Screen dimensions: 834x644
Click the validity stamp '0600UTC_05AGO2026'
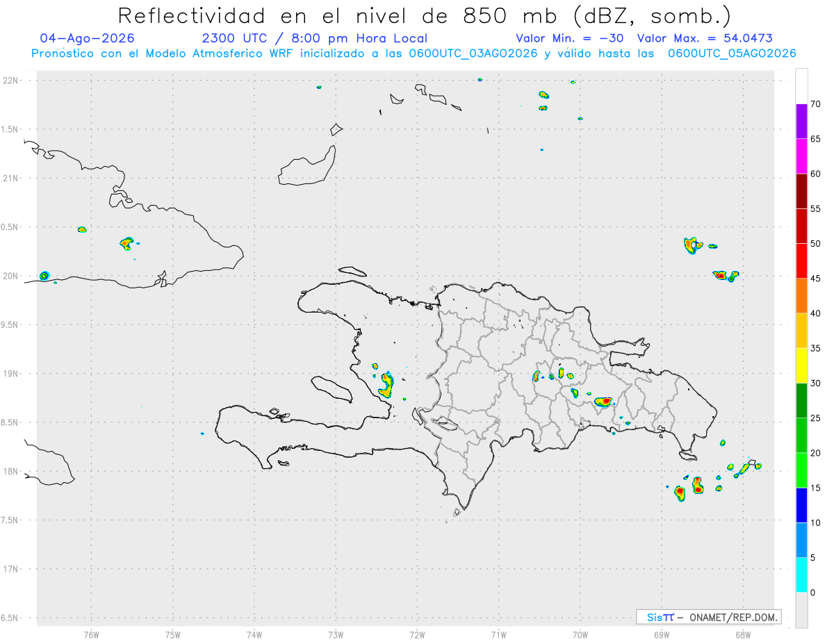tap(732, 53)
